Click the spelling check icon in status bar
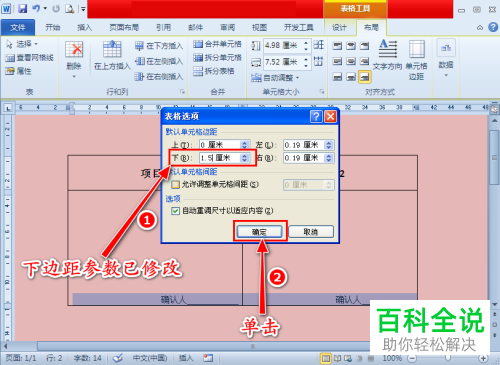 pos(117,358)
